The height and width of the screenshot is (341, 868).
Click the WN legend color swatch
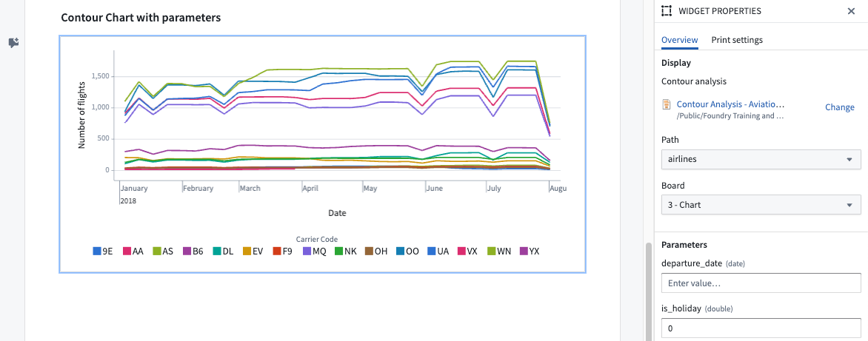pos(491,251)
